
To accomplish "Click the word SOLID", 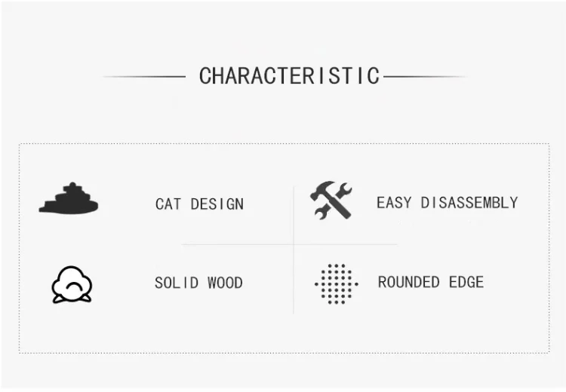I will click(177, 283).
